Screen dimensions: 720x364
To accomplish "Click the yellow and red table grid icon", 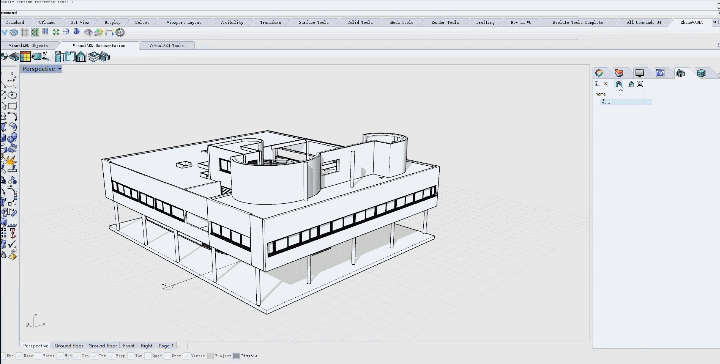I will (x=25, y=56).
